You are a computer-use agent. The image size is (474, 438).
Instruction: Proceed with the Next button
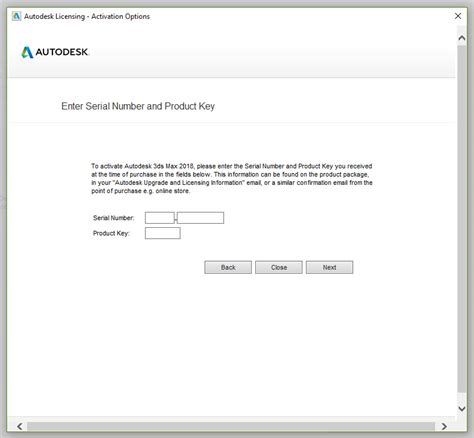click(329, 267)
